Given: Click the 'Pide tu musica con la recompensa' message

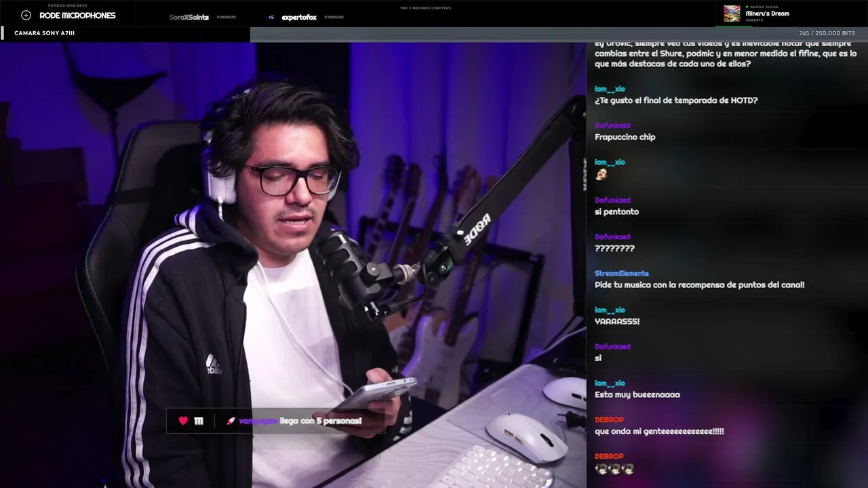Looking at the screenshot, I should point(700,285).
